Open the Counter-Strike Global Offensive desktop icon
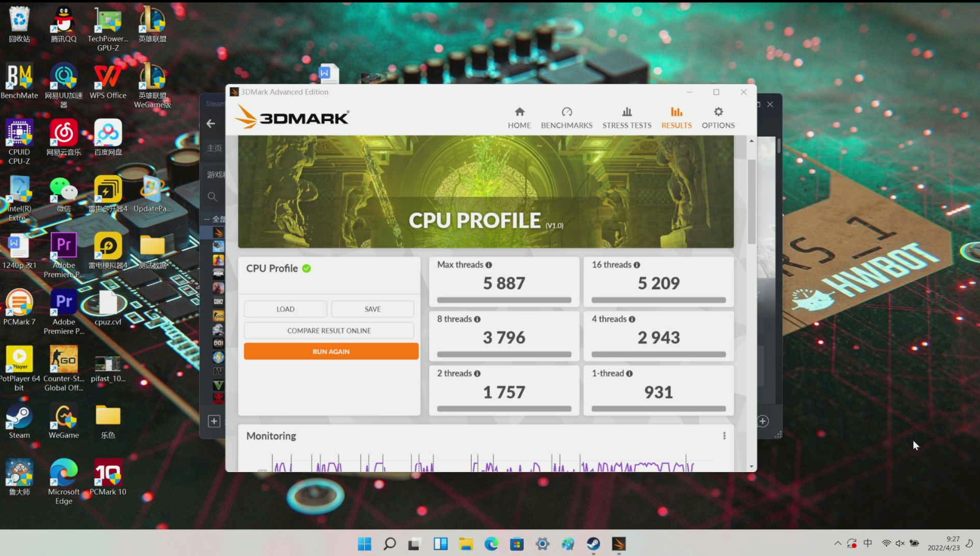 (x=64, y=369)
